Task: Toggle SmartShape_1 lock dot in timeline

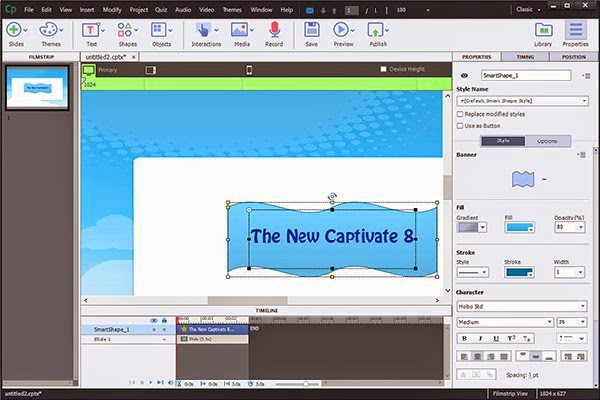Action: [165, 330]
